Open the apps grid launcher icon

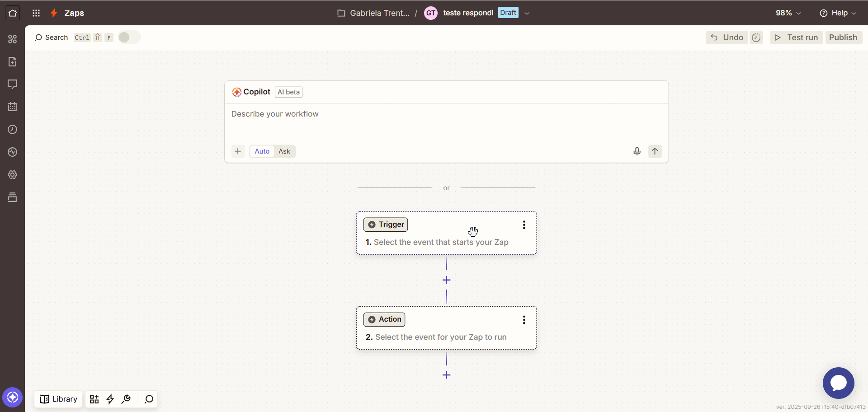(x=36, y=13)
